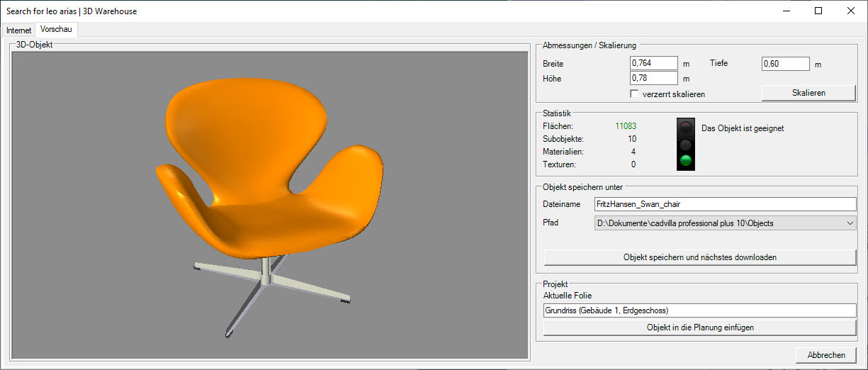Click the Tiefe input field
The image size is (868, 370).
pos(786,64)
